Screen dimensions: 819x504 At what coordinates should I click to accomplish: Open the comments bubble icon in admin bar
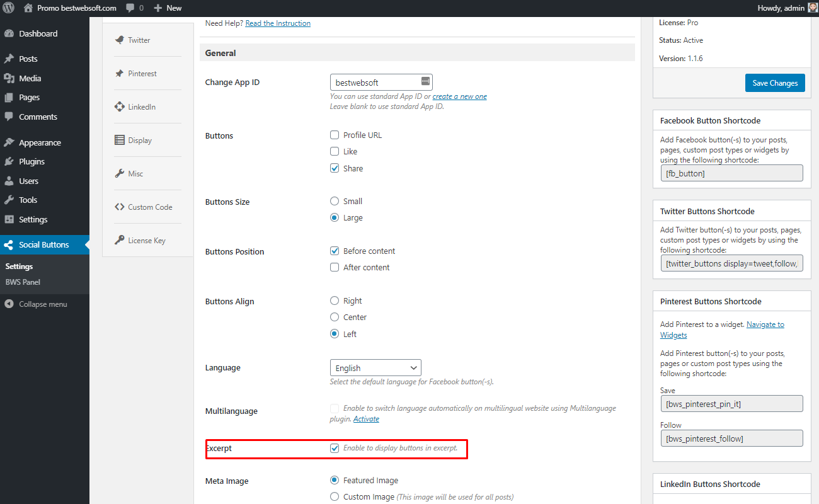pyautogui.click(x=130, y=8)
